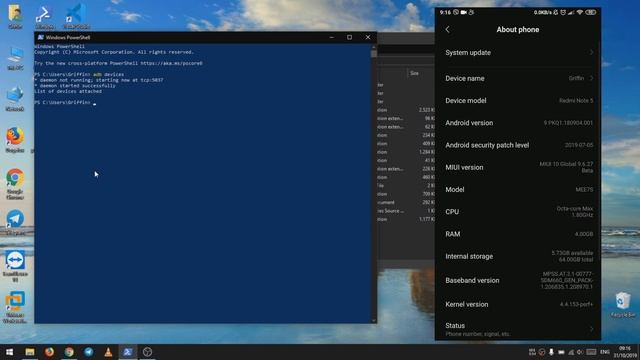
Task: Open the Firefox desktop shortcut
Action: click(15, 140)
